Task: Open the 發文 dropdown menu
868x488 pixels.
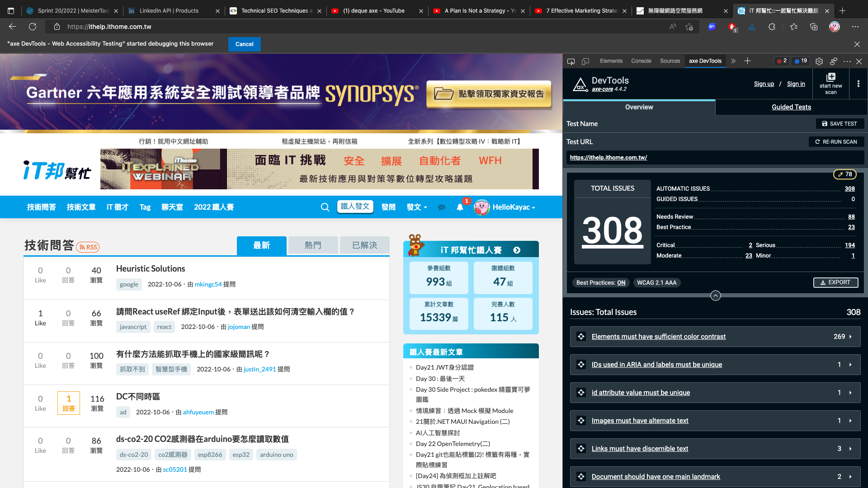Action: (x=416, y=207)
